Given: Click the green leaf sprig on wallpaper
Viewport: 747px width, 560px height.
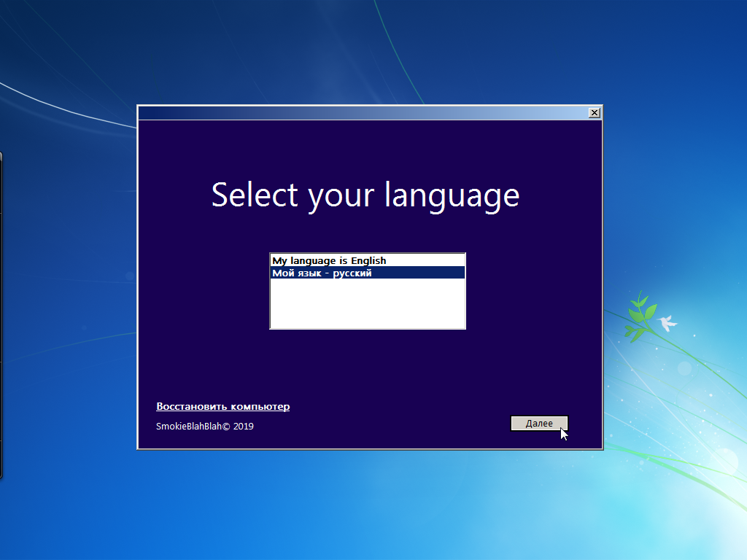Looking at the screenshot, I should click(639, 316).
